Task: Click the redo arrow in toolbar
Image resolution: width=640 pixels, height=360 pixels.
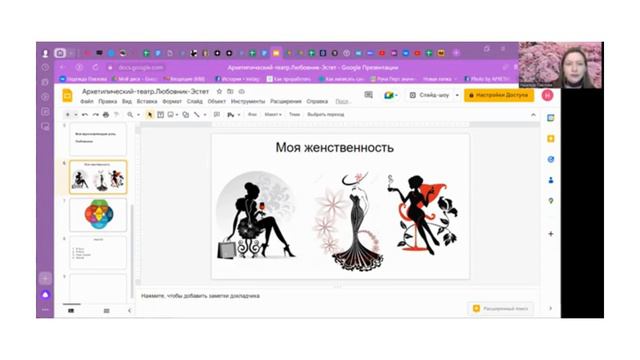Action: pos(96,115)
